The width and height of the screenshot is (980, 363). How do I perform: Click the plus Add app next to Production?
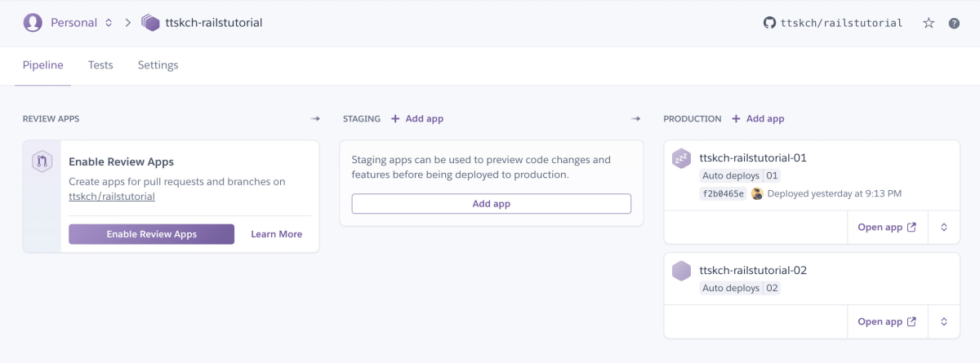758,119
